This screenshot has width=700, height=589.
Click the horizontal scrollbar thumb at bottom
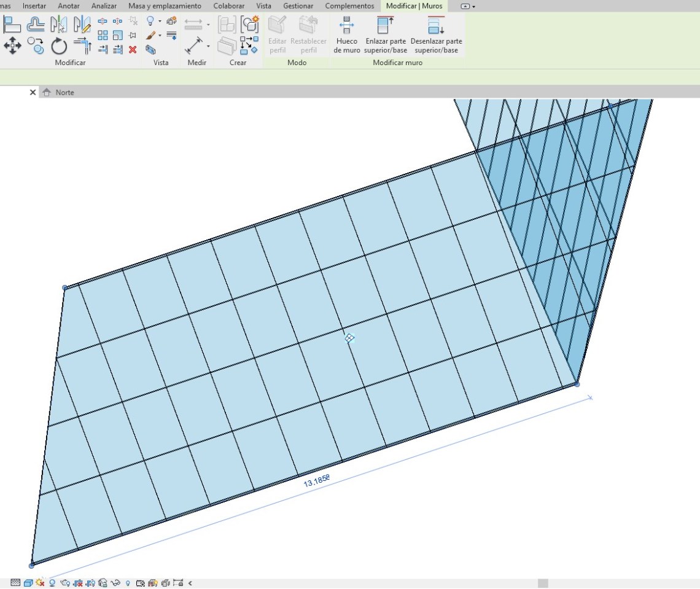coord(543,583)
